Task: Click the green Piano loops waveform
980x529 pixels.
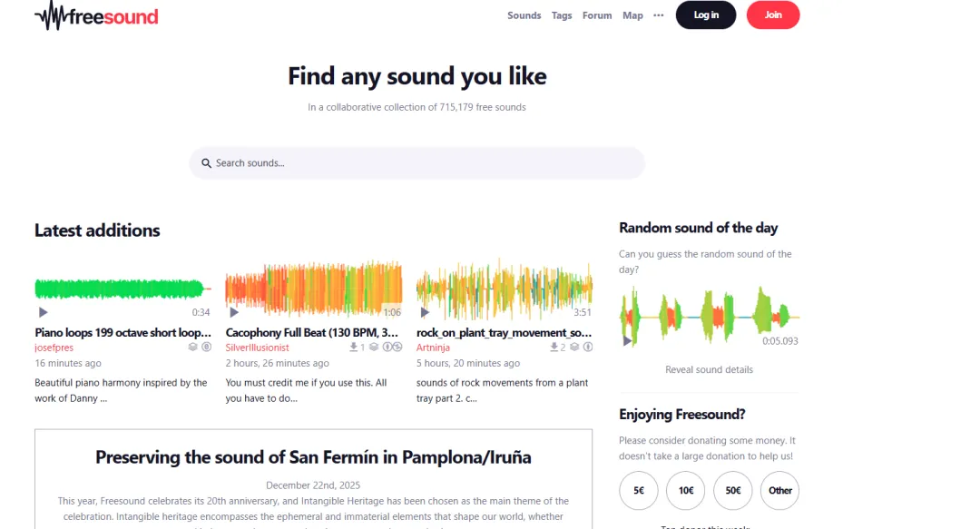Action: pos(123,289)
